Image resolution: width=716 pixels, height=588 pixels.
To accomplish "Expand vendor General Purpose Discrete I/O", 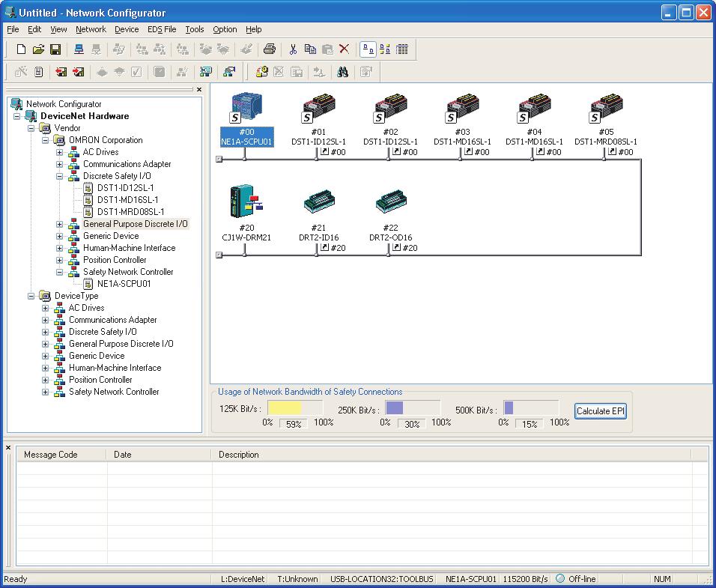I will 59,224.
